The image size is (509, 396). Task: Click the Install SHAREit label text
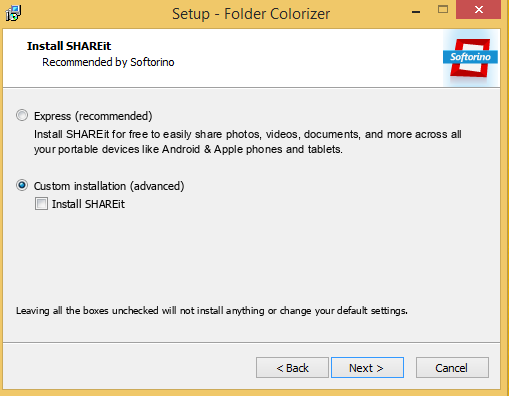(x=88, y=204)
